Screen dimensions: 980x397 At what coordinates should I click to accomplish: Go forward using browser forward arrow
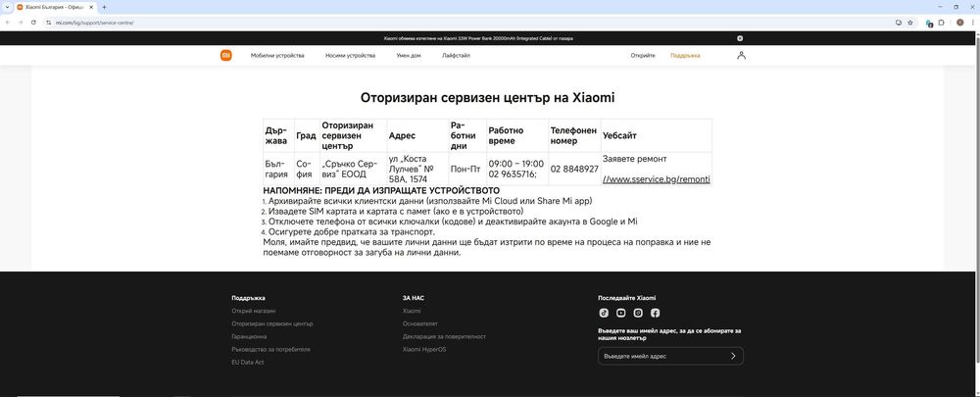pyautogui.click(x=20, y=23)
